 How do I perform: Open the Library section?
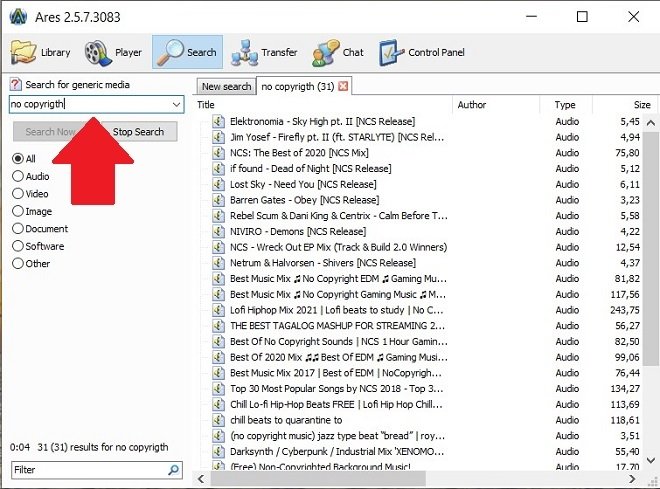pyautogui.click(x=40, y=53)
